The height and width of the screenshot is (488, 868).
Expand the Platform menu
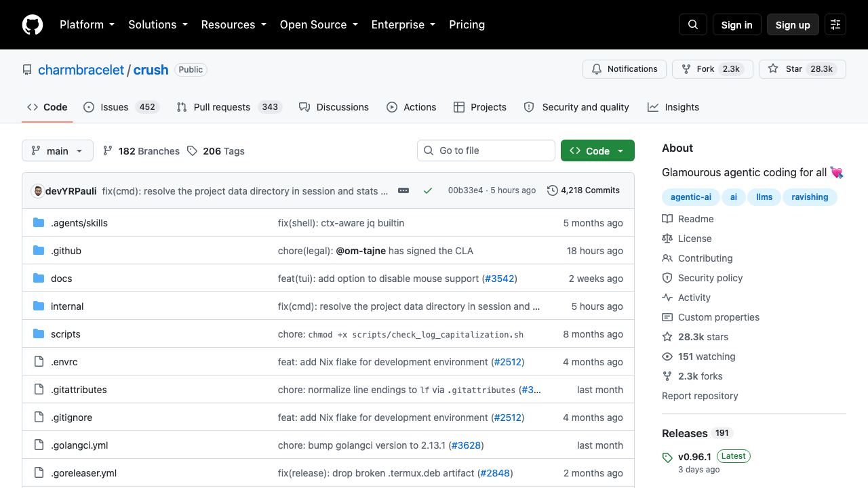pos(87,24)
